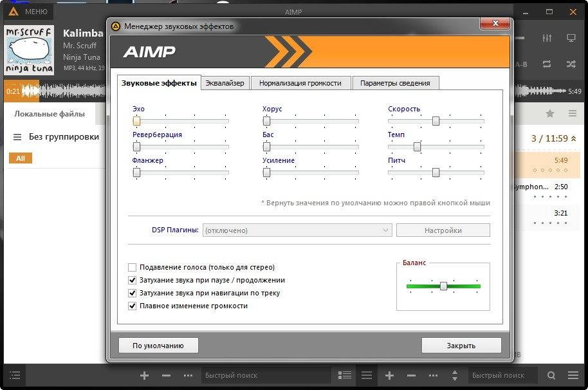Open the Локальные файлы tab
The width and height of the screenshot is (588, 390).
pos(50,114)
